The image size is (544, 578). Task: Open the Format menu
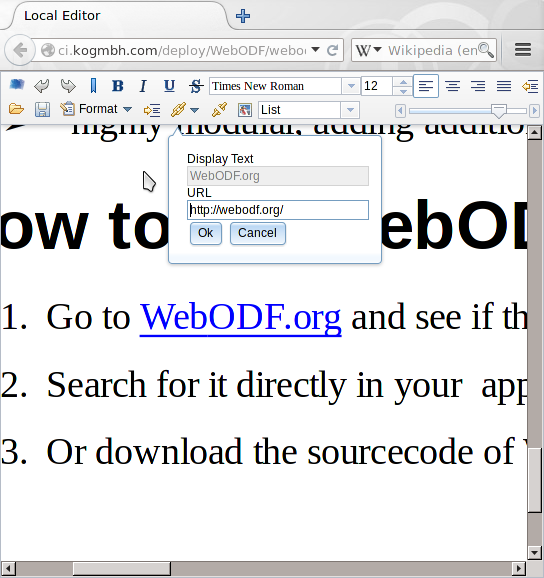click(x=96, y=109)
